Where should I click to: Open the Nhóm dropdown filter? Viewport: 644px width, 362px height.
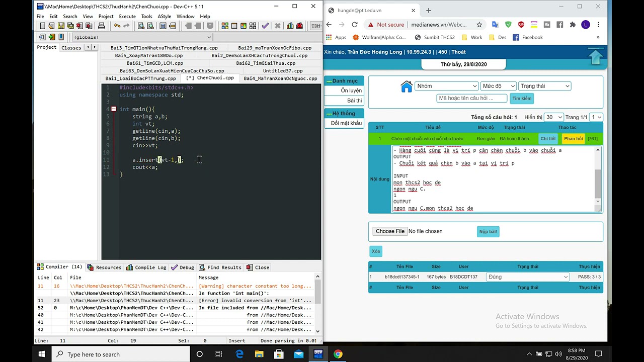pyautogui.click(x=446, y=86)
